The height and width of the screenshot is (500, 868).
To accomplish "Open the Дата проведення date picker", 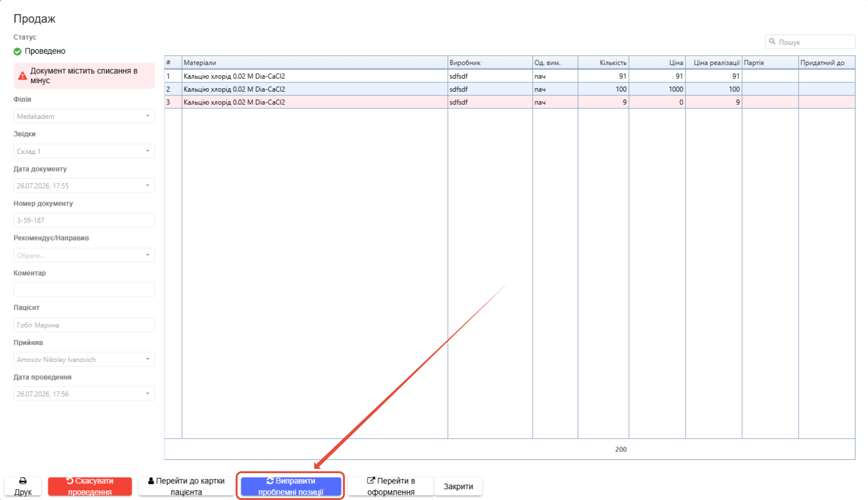I will pos(84,394).
